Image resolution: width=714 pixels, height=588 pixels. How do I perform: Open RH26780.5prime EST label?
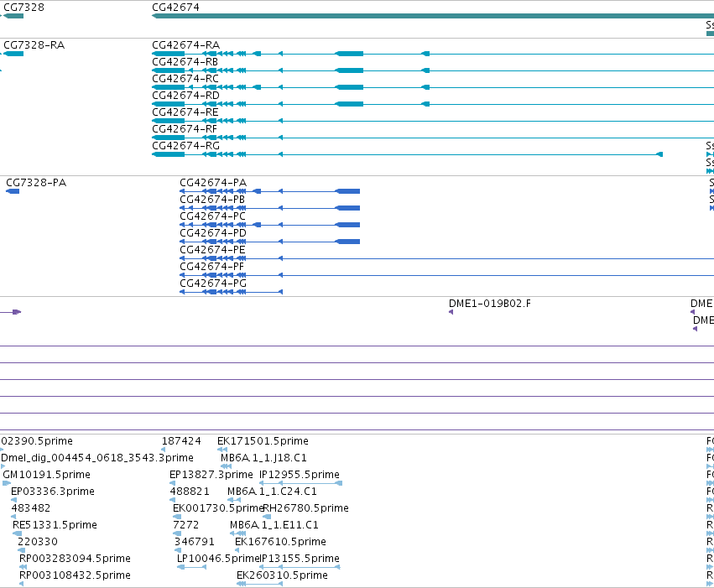[x=305, y=508]
